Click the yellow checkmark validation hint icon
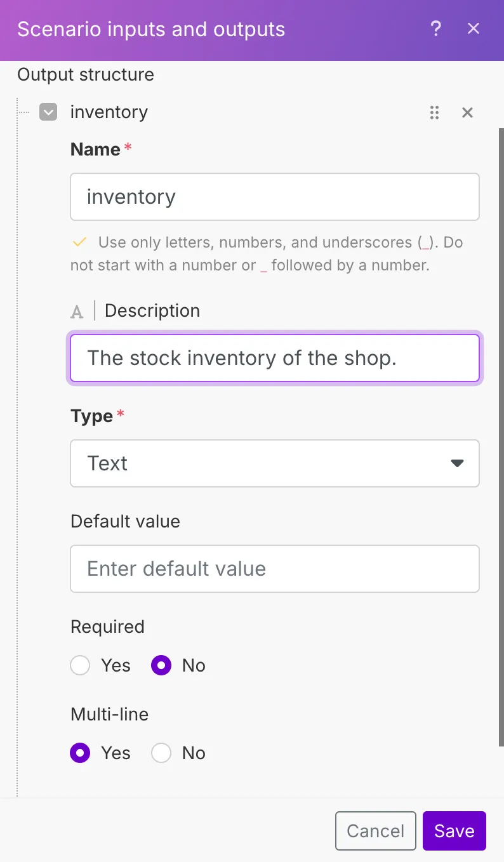The height and width of the screenshot is (862, 504). pyautogui.click(x=79, y=242)
